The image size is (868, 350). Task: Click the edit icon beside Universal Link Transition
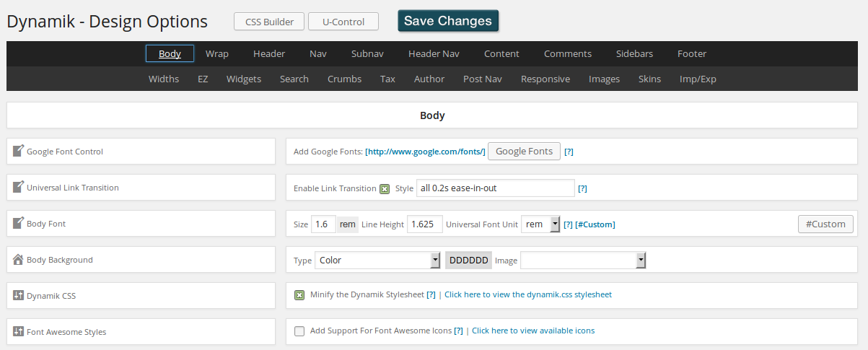pos(19,187)
